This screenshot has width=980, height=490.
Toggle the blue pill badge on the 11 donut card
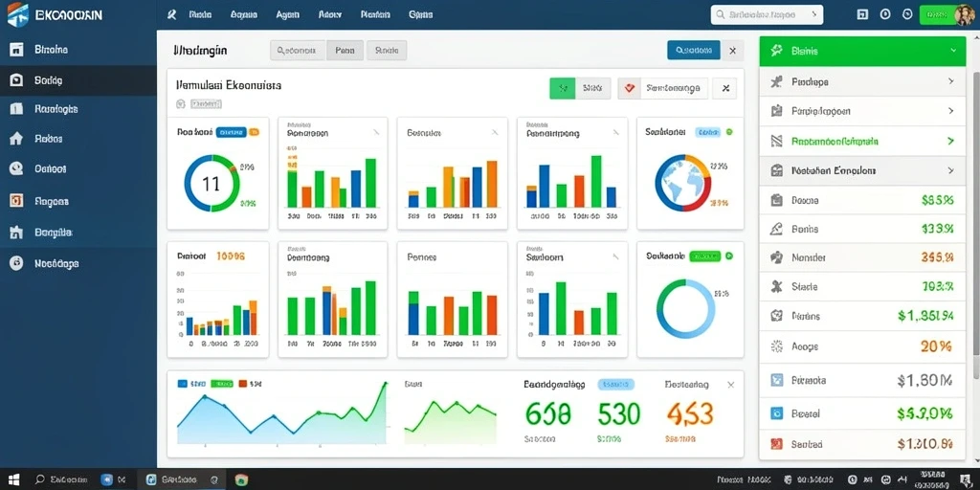click(231, 132)
